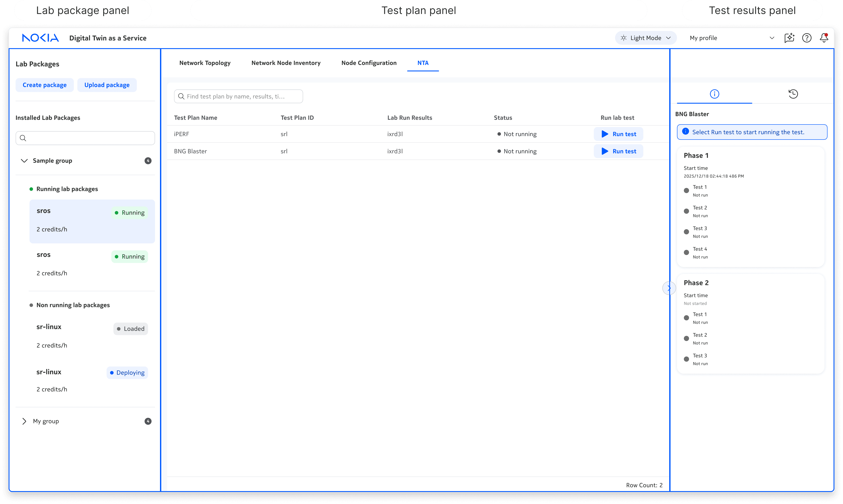This screenshot has width=843, height=504.
Task: Collapse the test results panel arrow
Action: coord(669,288)
